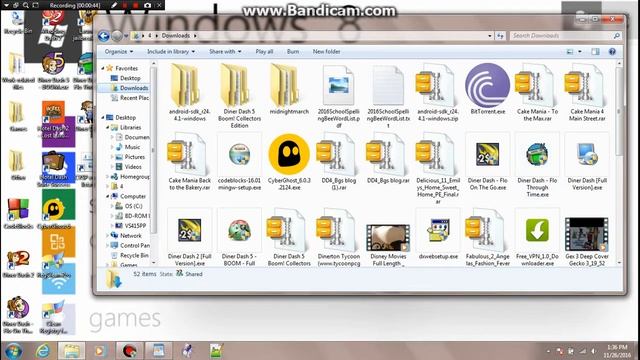
Task: Select Fabulous_2_Angelas_Fashion_Fever archive
Action: (488, 237)
